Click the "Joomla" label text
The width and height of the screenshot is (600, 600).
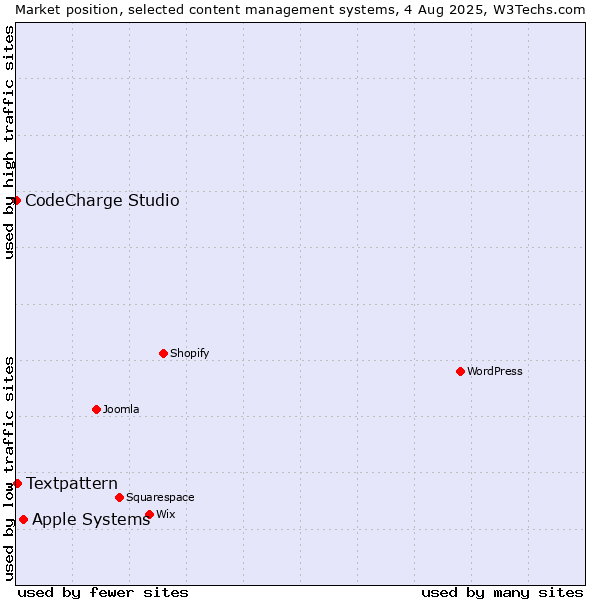(x=121, y=409)
